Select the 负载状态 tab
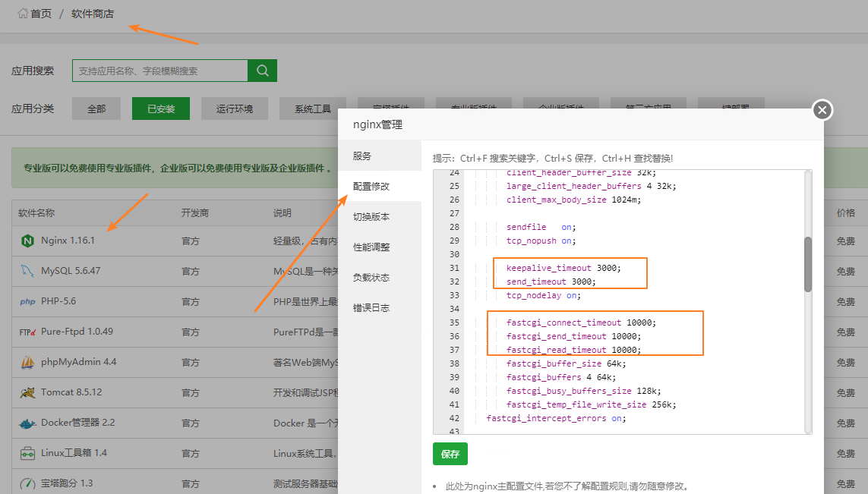Viewport: 868px width, 494px height. click(x=371, y=277)
